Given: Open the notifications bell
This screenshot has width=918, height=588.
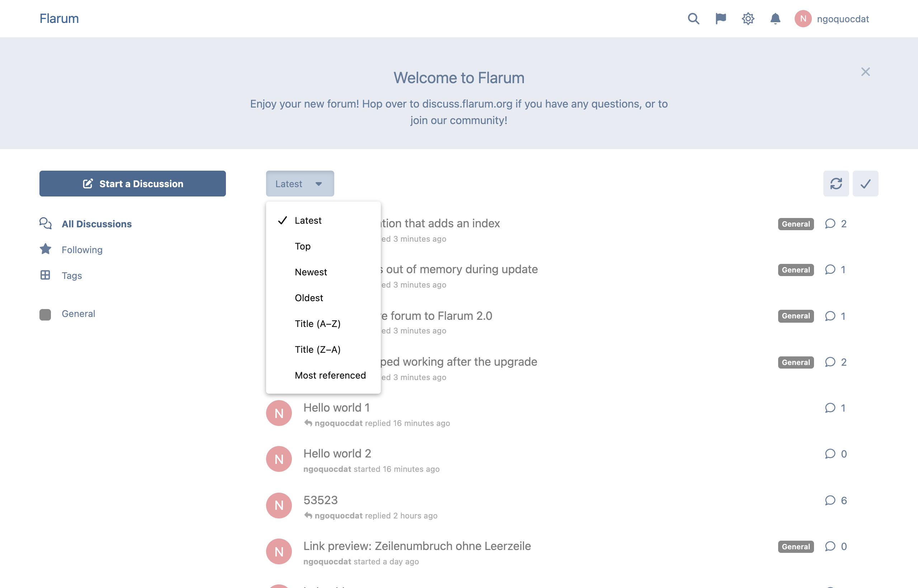Looking at the screenshot, I should (775, 19).
